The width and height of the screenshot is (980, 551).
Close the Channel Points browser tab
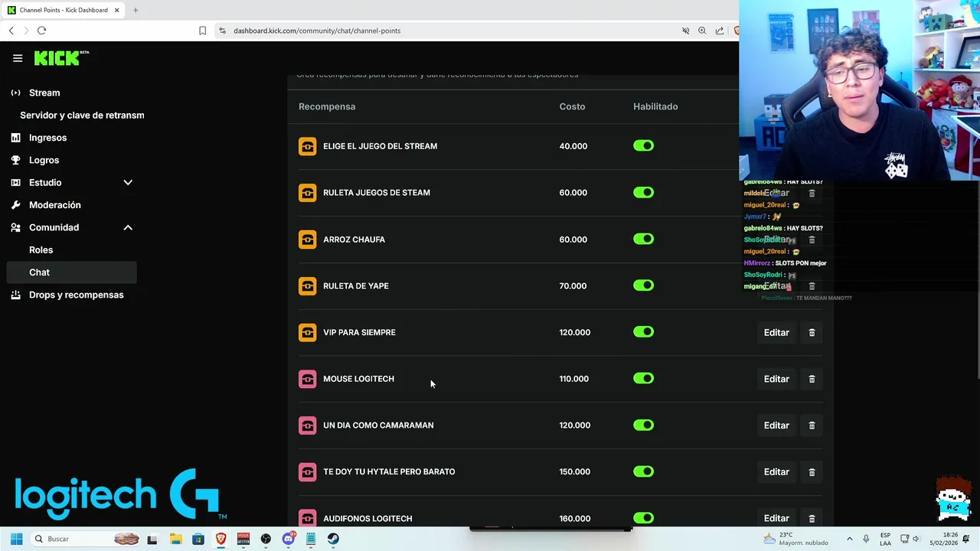click(x=116, y=10)
